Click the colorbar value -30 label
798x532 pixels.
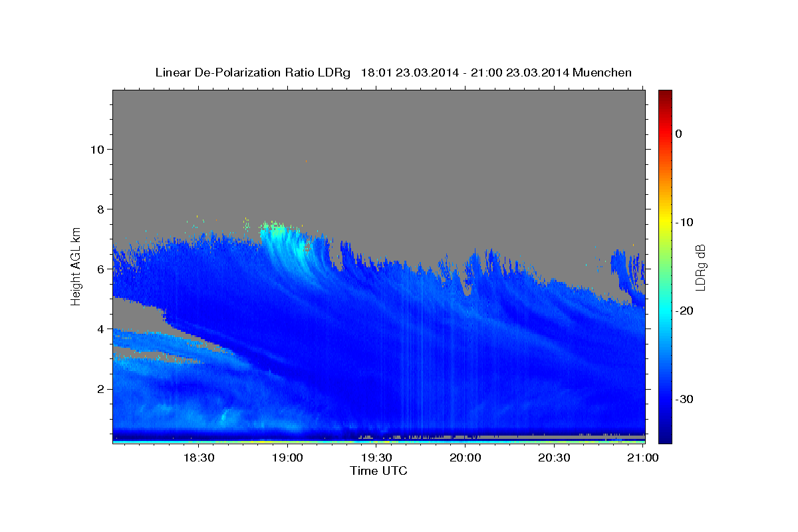point(683,399)
